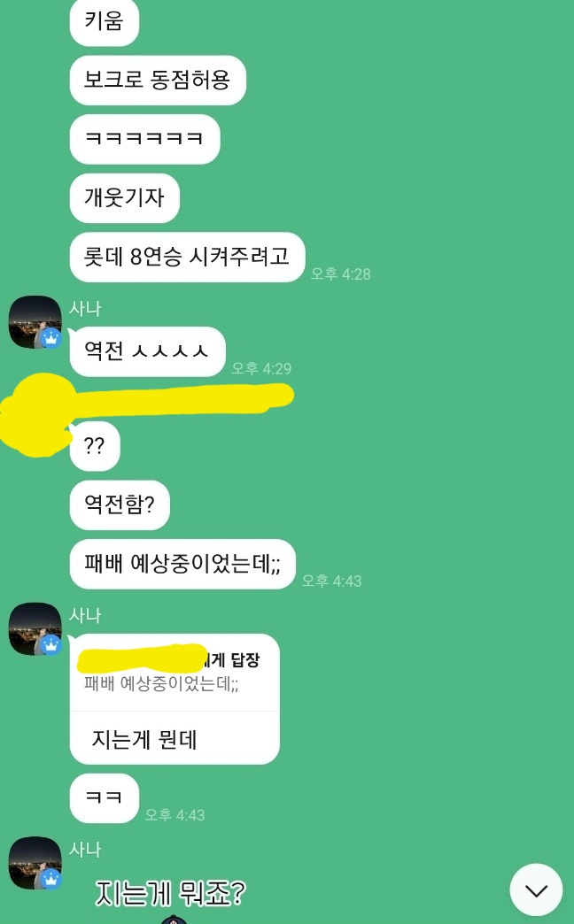Image resolution: width=574 pixels, height=924 pixels.
Task: Tap crown badge on 사나's first avatar
Action: coord(50,338)
